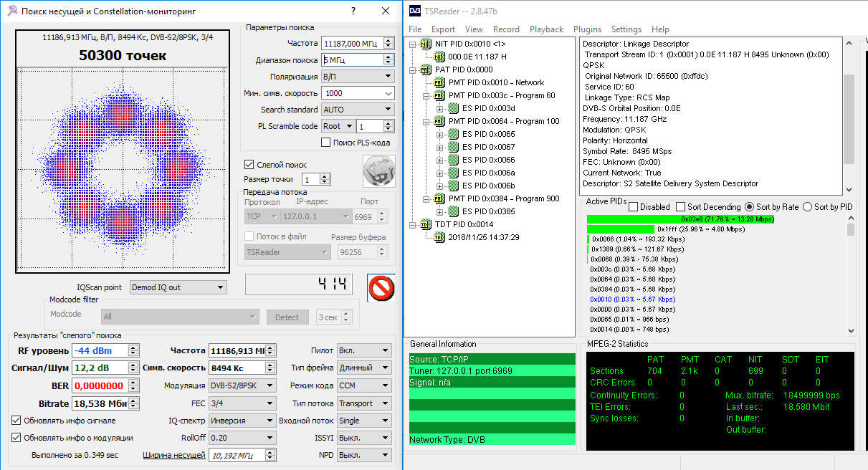The width and height of the screenshot is (868, 470).
Task: Enable the Поиск PLS-кода checkbox
Action: point(326,143)
